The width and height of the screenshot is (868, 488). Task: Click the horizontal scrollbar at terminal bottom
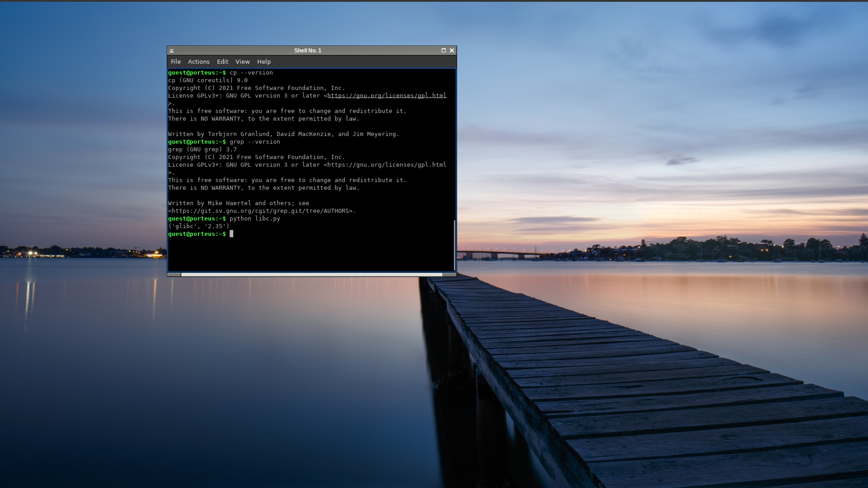(312, 274)
